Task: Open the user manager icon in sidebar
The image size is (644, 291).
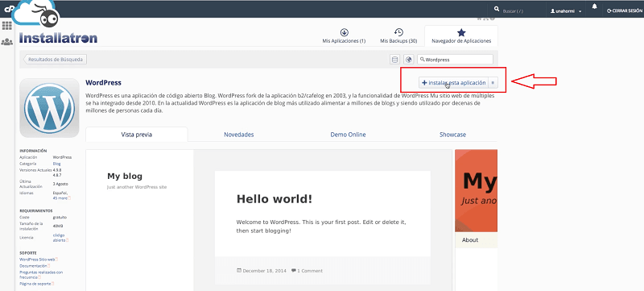Action: tap(6, 42)
